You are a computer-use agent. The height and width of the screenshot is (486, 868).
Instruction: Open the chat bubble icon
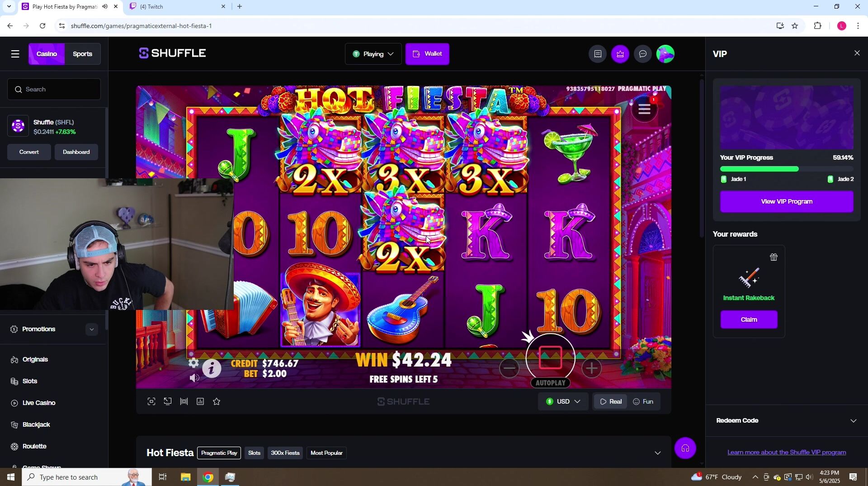click(x=643, y=54)
